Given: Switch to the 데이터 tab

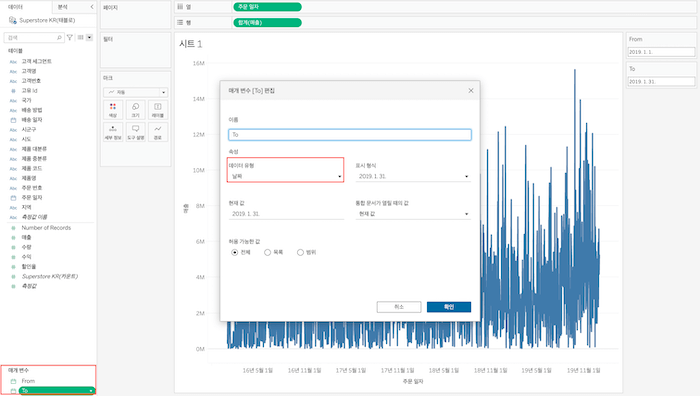Looking at the screenshot, I should pos(16,7).
